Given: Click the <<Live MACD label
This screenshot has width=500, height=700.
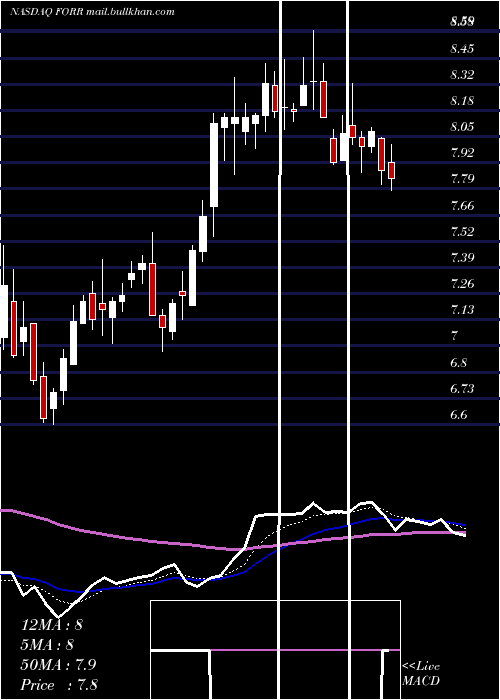Looking at the screenshot, I should pyautogui.click(x=421, y=673).
